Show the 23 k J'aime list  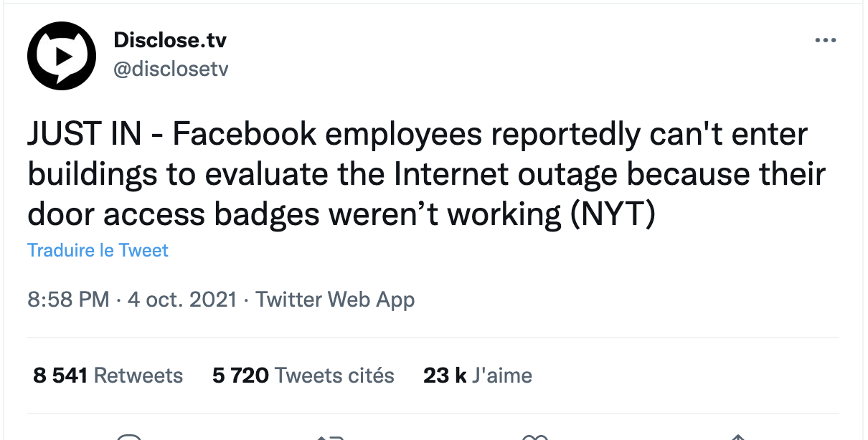tap(478, 375)
